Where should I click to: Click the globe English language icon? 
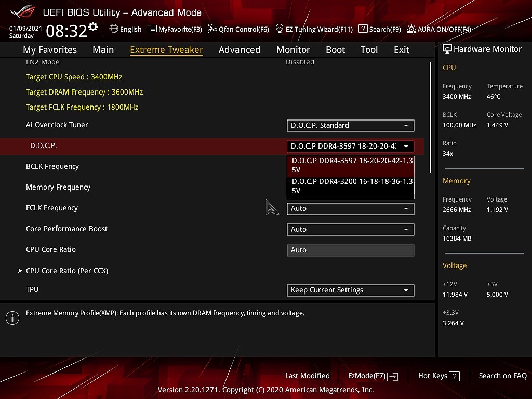pyautogui.click(x=114, y=29)
